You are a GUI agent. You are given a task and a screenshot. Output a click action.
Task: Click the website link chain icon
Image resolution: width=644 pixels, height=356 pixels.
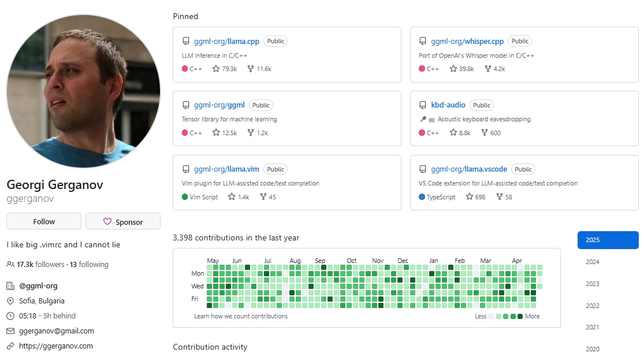click(x=10, y=346)
